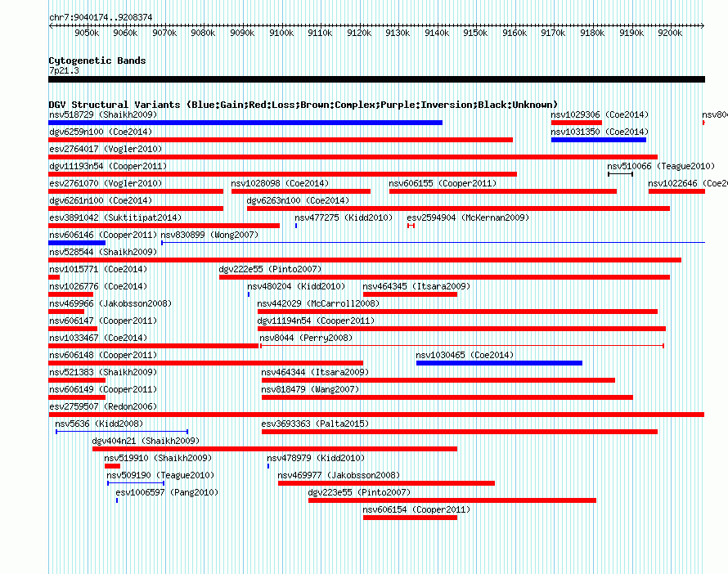Click the 7p21.3 cytogenetic band bar

point(376,79)
